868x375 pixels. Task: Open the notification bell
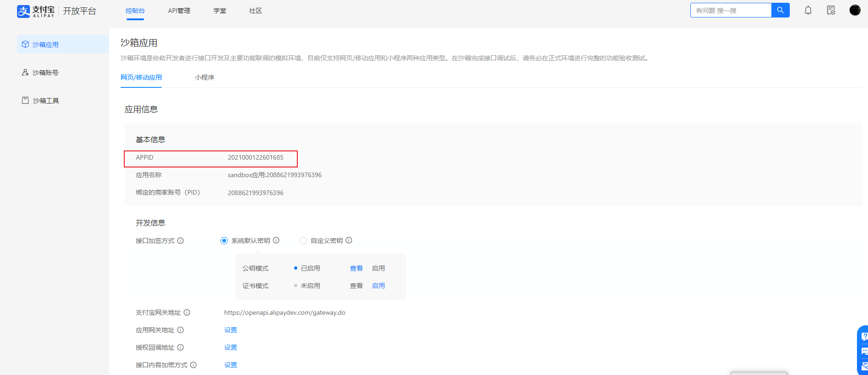click(808, 10)
